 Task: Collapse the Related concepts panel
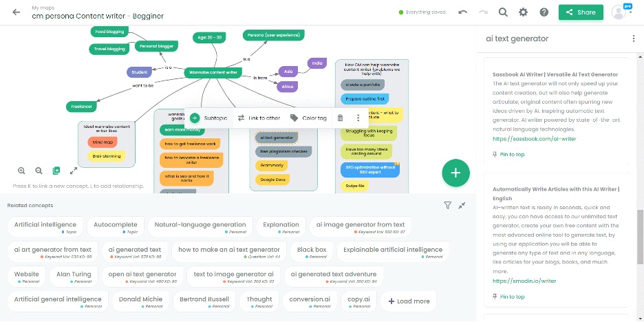[x=462, y=205]
